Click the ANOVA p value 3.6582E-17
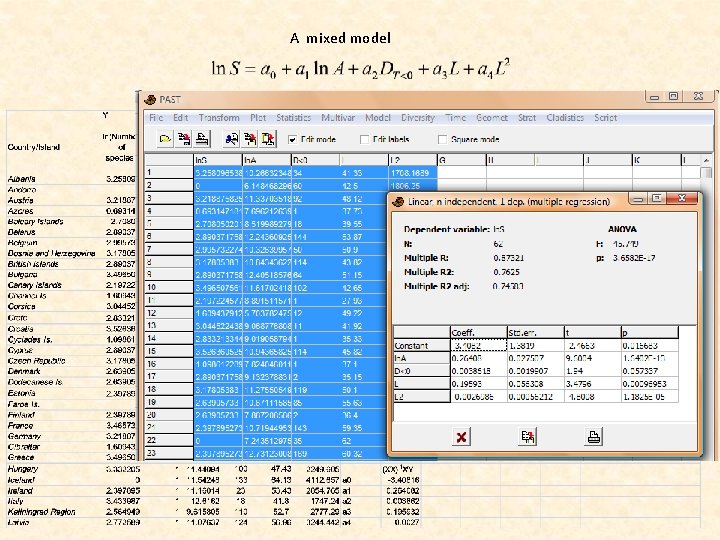 click(634, 258)
